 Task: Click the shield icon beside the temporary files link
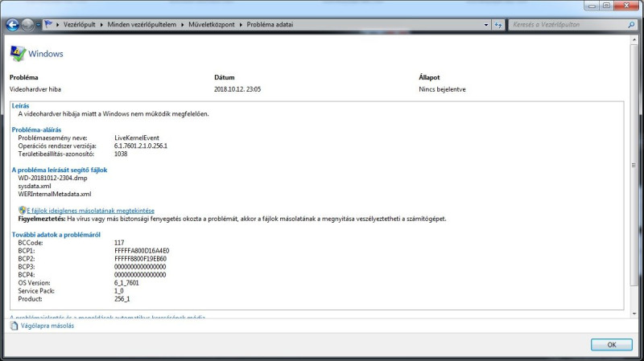coord(23,210)
